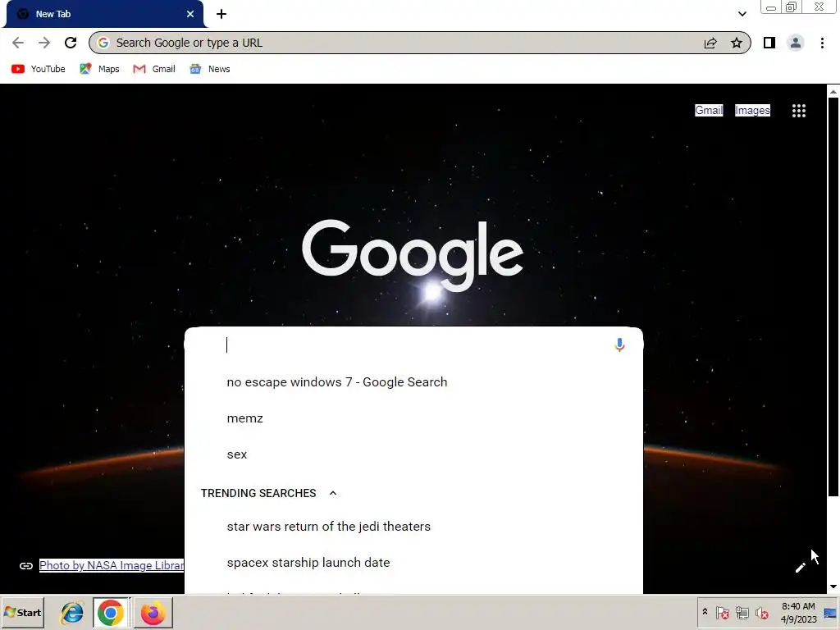Viewport: 840px width, 630px height.
Task: Open the clock showing 8:40 AM
Action: 798,612
